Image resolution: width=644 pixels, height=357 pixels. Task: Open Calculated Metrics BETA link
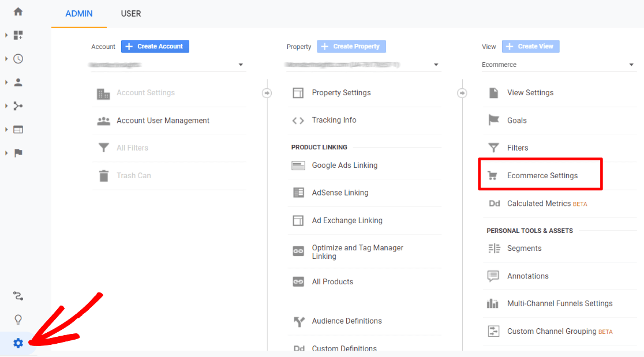tap(547, 204)
